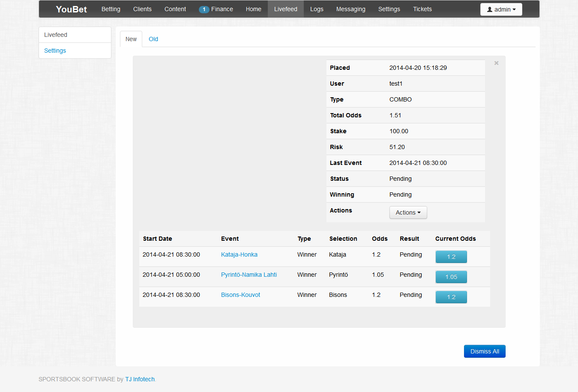Click the Event column header
The width and height of the screenshot is (578, 392).
pos(230,239)
